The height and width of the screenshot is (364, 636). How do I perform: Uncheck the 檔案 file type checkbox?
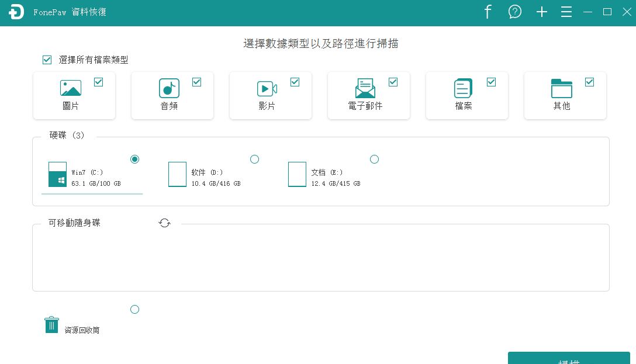click(x=491, y=82)
